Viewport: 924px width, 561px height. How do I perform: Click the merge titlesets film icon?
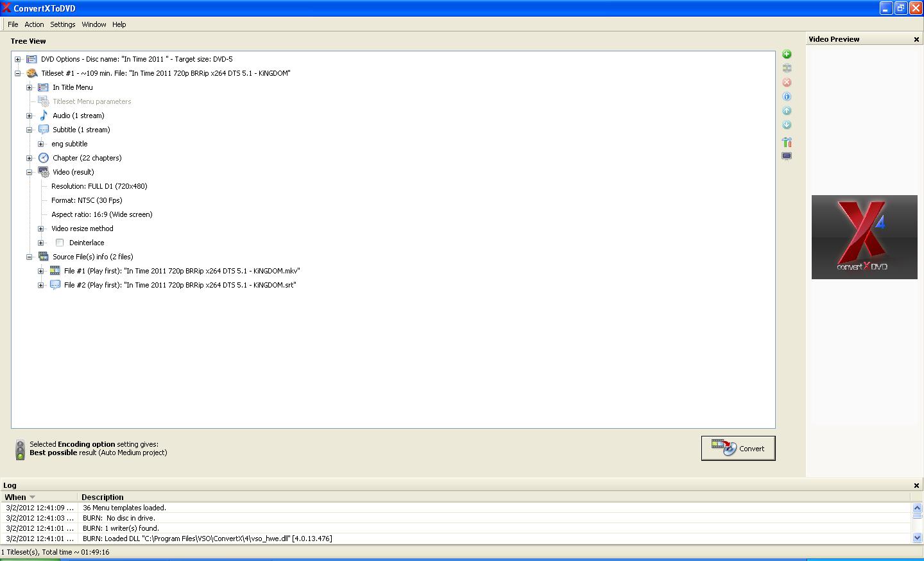click(787, 68)
